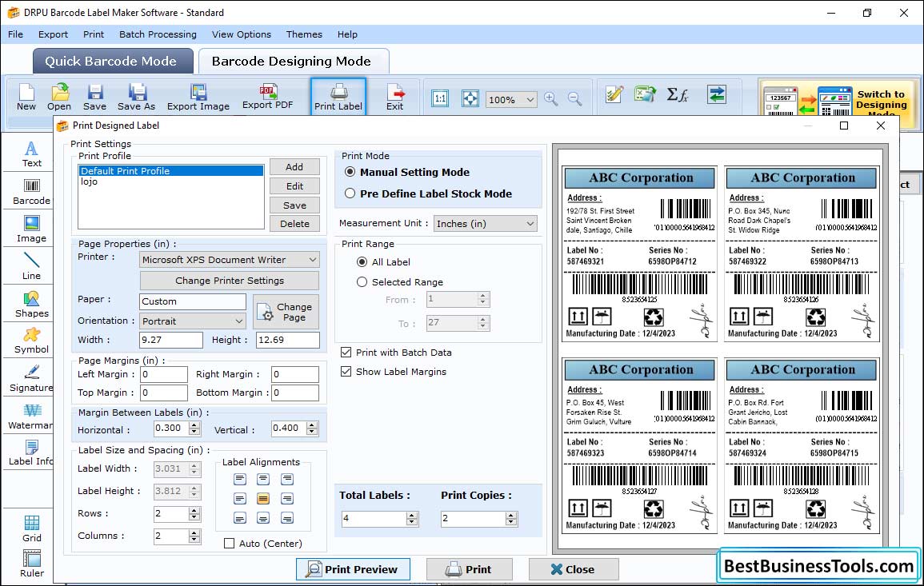Select the Signature tool in sidebar
This screenshot has width=924, height=586.
point(31,379)
